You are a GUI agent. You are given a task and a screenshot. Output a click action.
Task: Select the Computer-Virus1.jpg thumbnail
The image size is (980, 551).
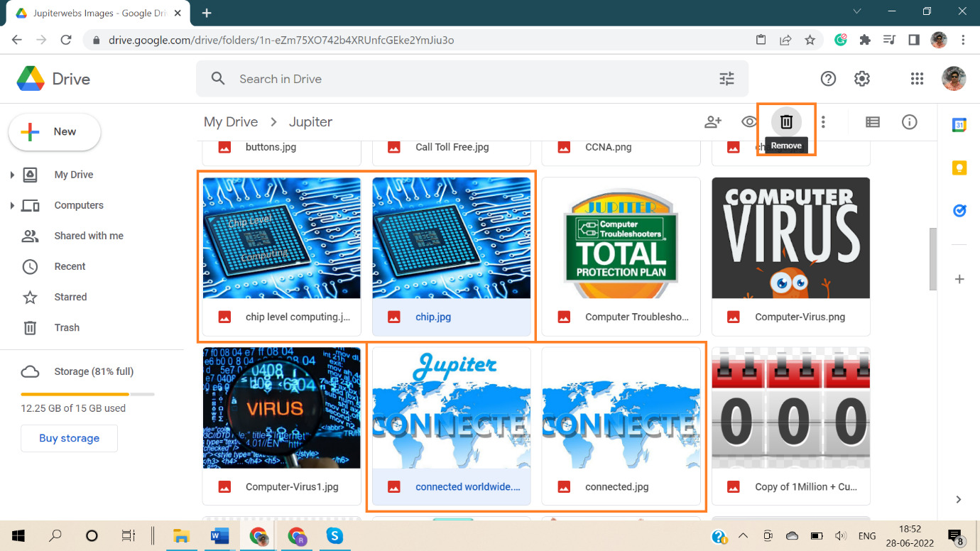click(282, 408)
